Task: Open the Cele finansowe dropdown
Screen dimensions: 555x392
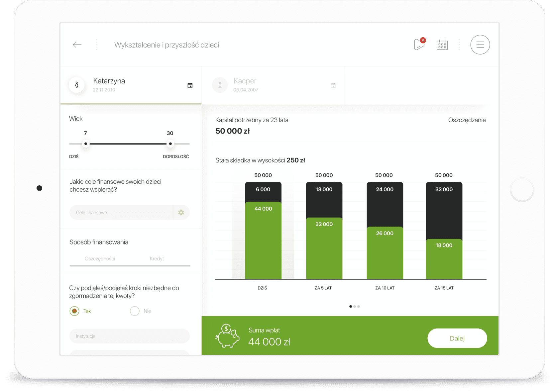Action: pyautogui.click(x=129, y=212)
